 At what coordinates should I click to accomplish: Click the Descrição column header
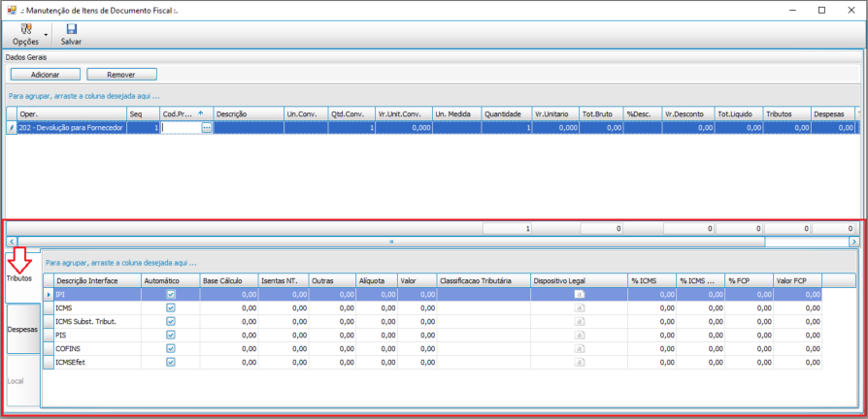(x=250, y=113)
